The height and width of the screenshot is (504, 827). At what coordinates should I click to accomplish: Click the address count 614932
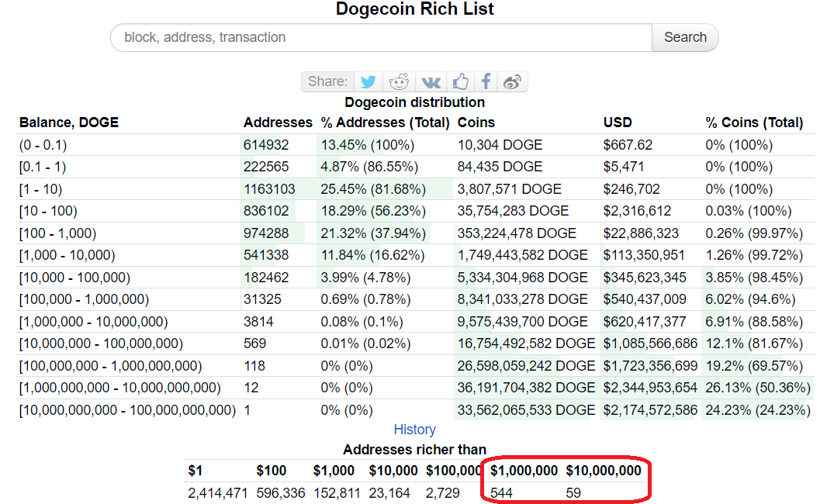click(x=266, y=144)
